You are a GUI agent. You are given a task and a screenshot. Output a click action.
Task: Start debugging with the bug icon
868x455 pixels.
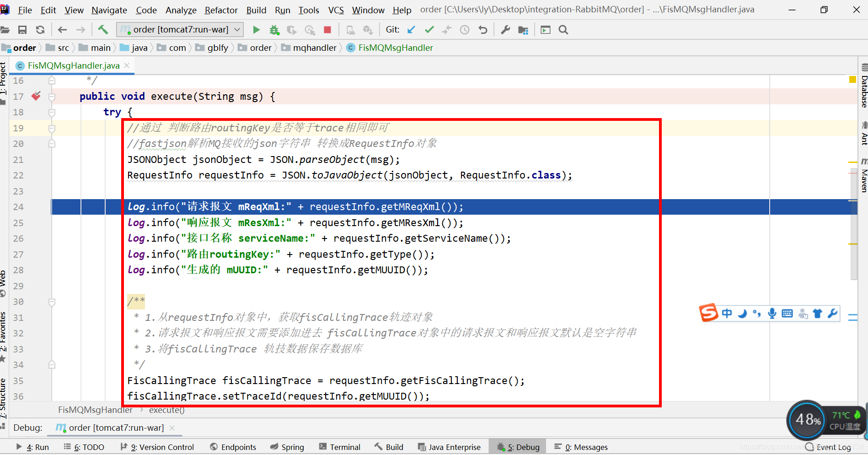pos(274,30)
